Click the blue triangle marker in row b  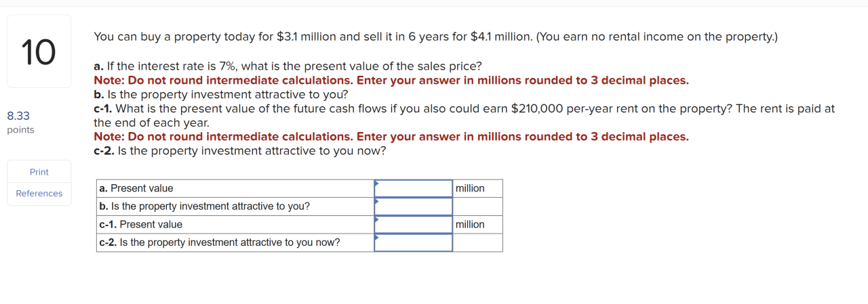tap(376, 201)
